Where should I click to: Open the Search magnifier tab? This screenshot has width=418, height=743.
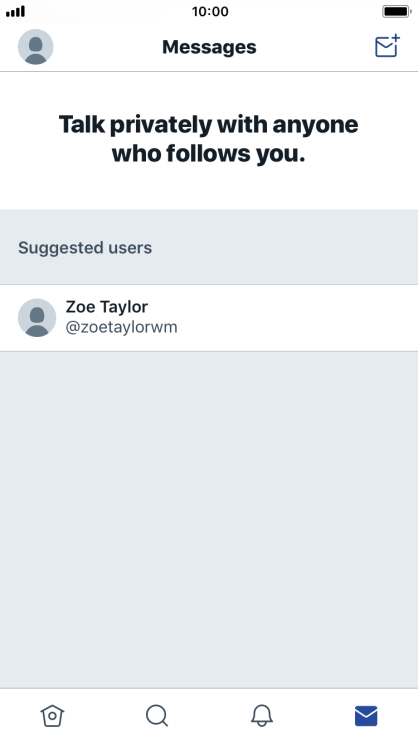pos(157,716)
